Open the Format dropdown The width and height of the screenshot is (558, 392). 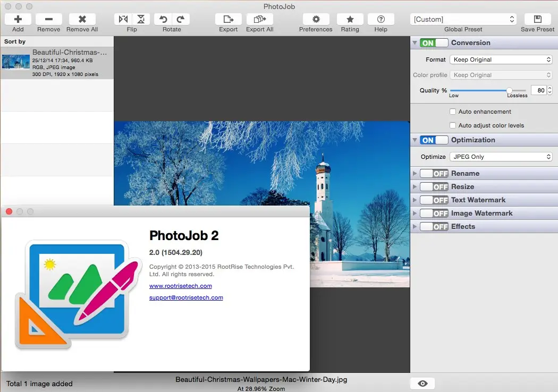pyautogui.click(x=501, y=59)
